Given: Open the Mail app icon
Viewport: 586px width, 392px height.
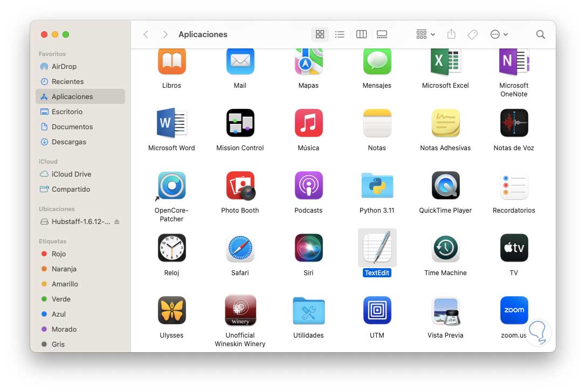Looking at the screenshot, I should pos(240,61).
